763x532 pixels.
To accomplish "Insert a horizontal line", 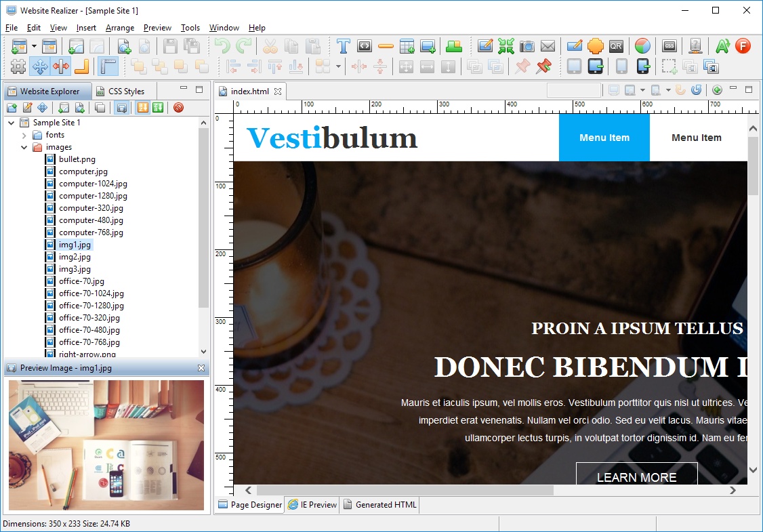I will 386,46.
